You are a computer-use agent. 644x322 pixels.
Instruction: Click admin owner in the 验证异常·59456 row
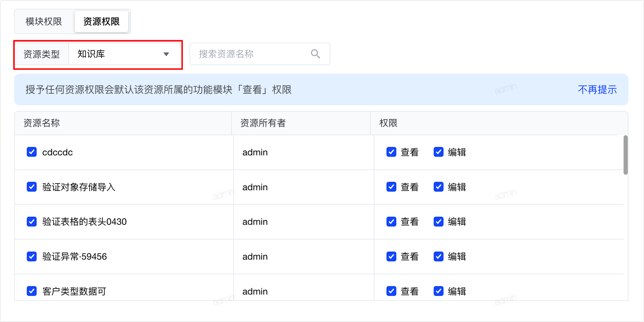coord(255,256)
